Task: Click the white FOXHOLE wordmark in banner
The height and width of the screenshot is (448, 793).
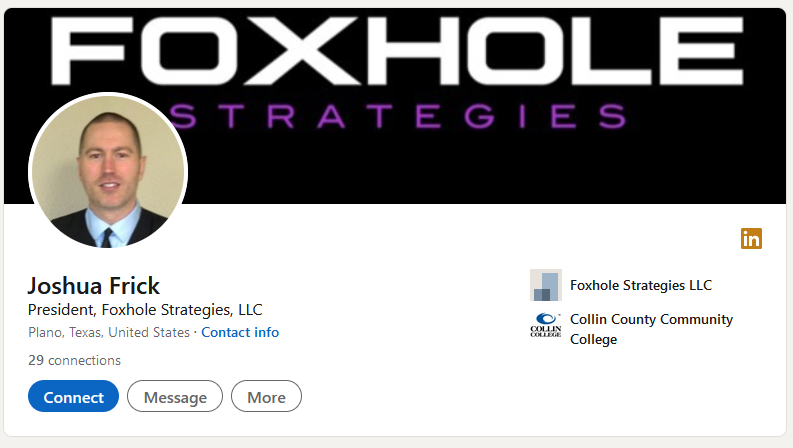Action: 397,51
